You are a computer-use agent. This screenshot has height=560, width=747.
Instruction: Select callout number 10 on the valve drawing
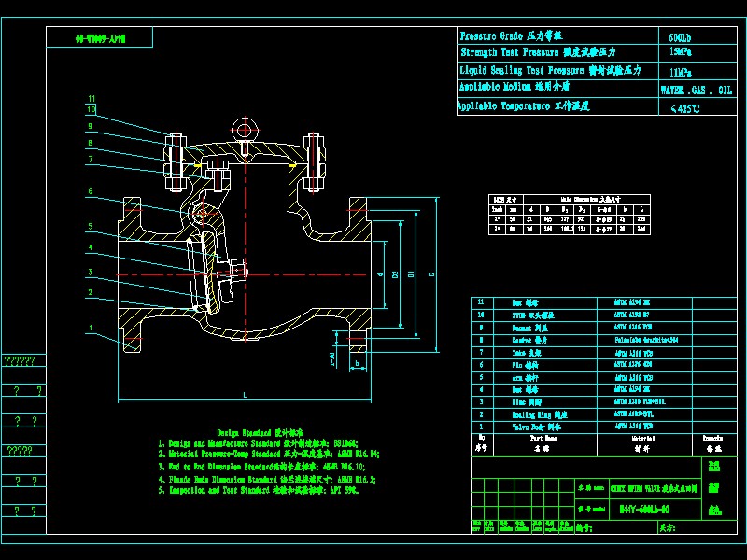[92, 109]
